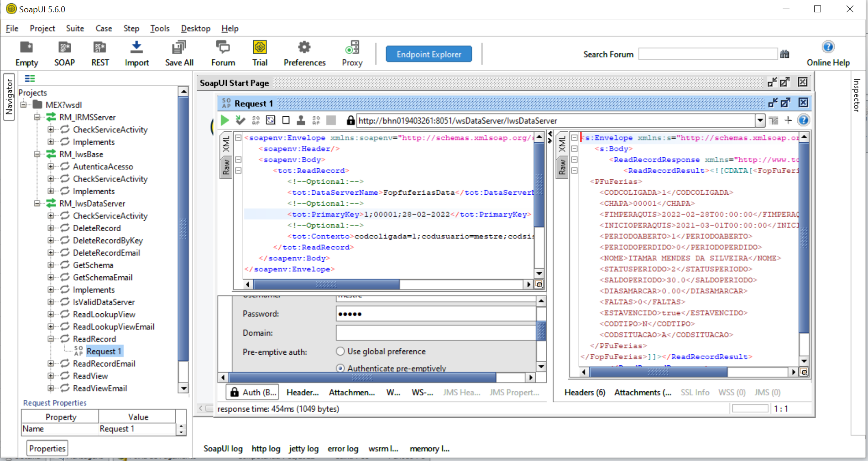Viewport: 868px width, 461px height.
Task: Expand the GetSchema operation
Action: (51, 264)
